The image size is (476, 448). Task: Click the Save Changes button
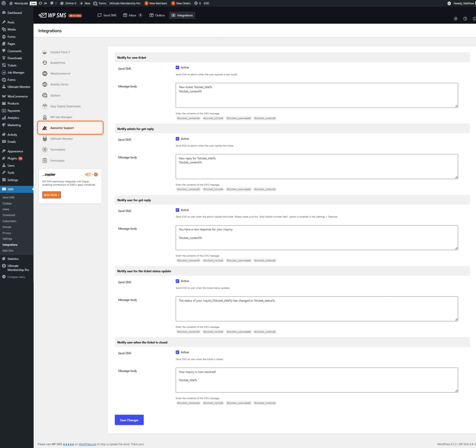click(129, 420)
